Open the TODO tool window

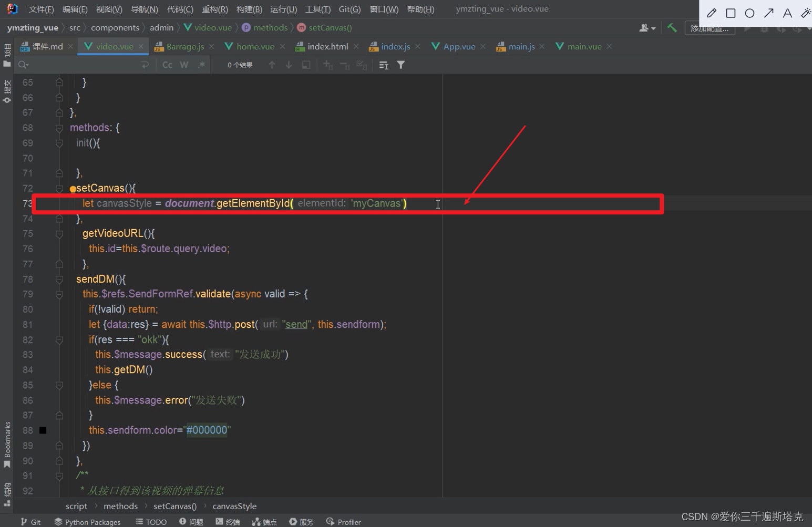point(151,522)
